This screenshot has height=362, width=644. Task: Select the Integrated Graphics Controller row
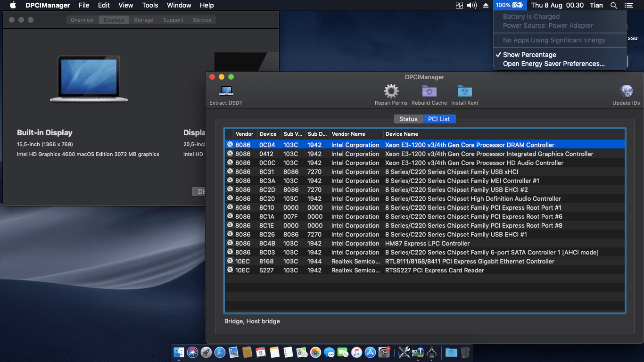(x=425, y=154)
